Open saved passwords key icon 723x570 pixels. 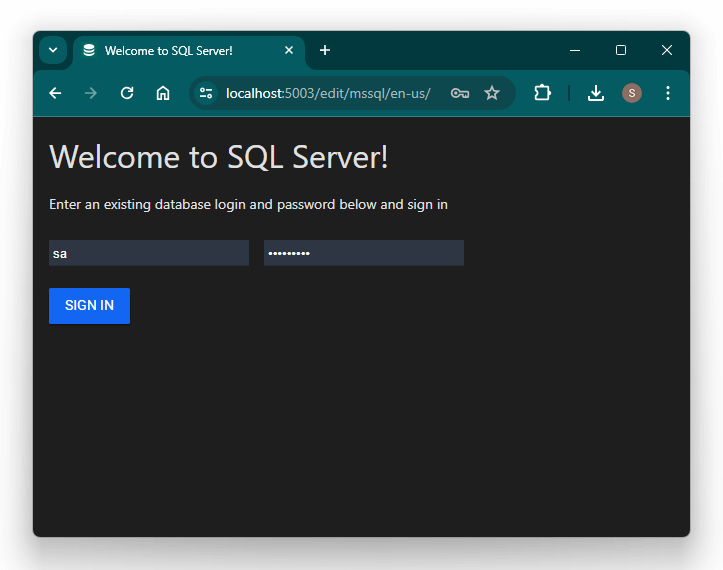click(x=460, y=93)
